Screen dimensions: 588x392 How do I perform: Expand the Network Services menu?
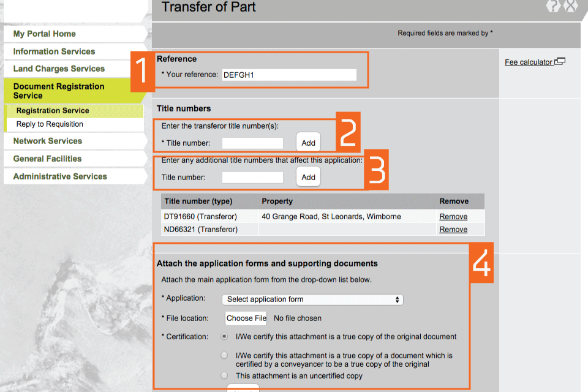[48, 141]
